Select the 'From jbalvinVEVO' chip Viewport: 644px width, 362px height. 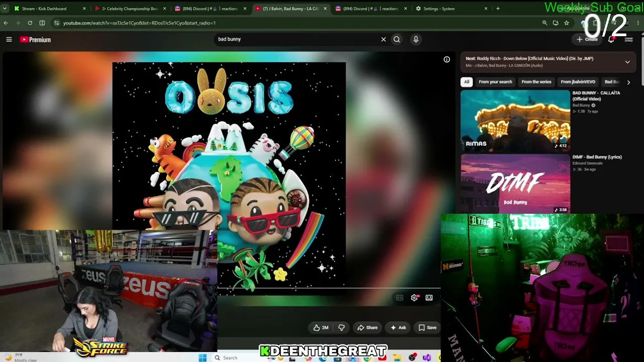578,82
